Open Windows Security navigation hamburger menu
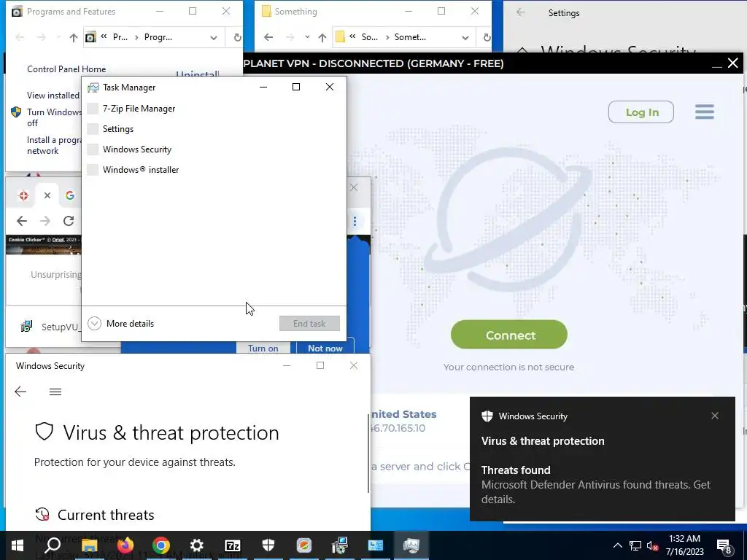The width and height of the screenshot is (747, 560). tap(55, 392)
